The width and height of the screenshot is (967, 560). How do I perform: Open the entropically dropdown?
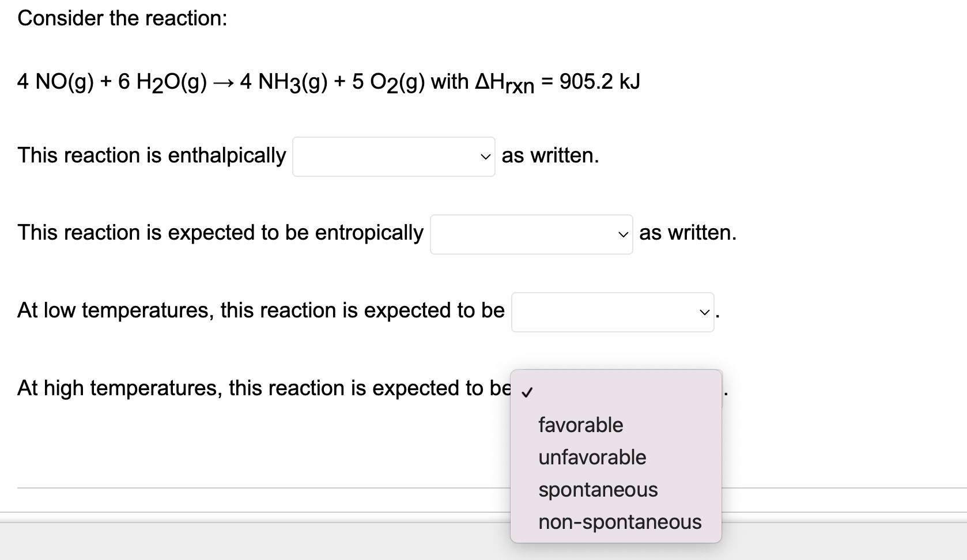530,233
